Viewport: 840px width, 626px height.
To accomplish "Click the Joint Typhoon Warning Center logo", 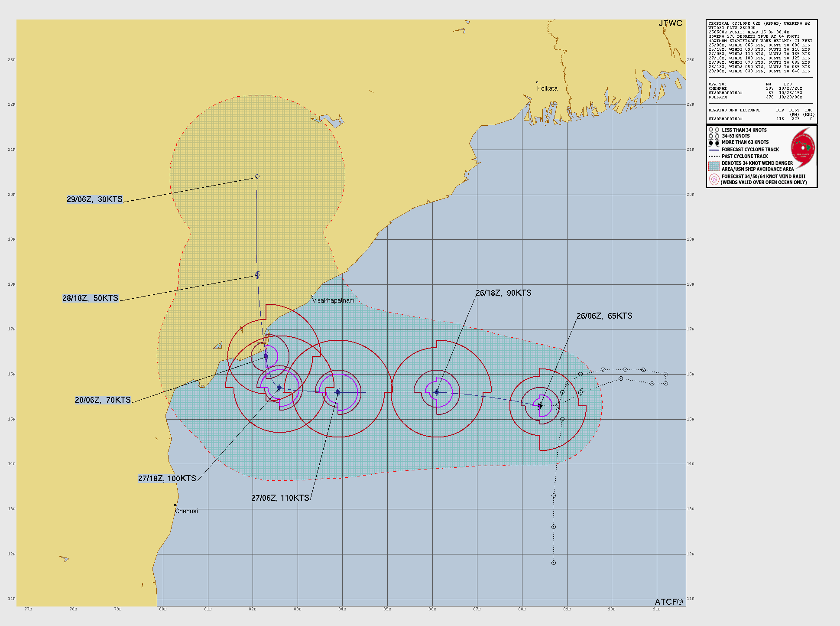I will (803, 148).
